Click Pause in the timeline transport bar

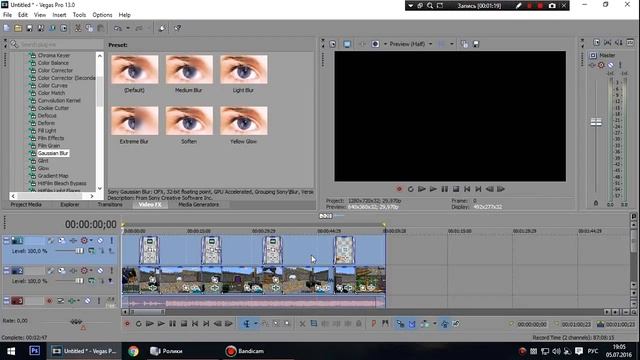coord(172,324)
